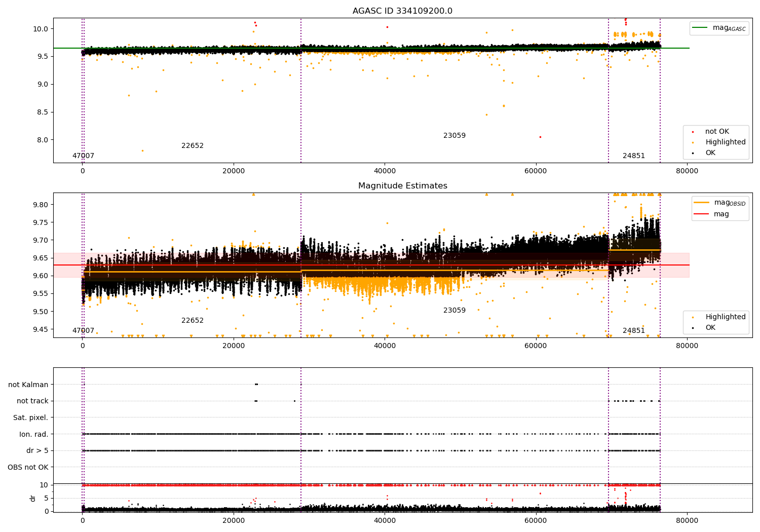The width and height of the screenshot is (760, 532).
Task: Click the 10 tick on the dr axis
Action: point(44,485)
